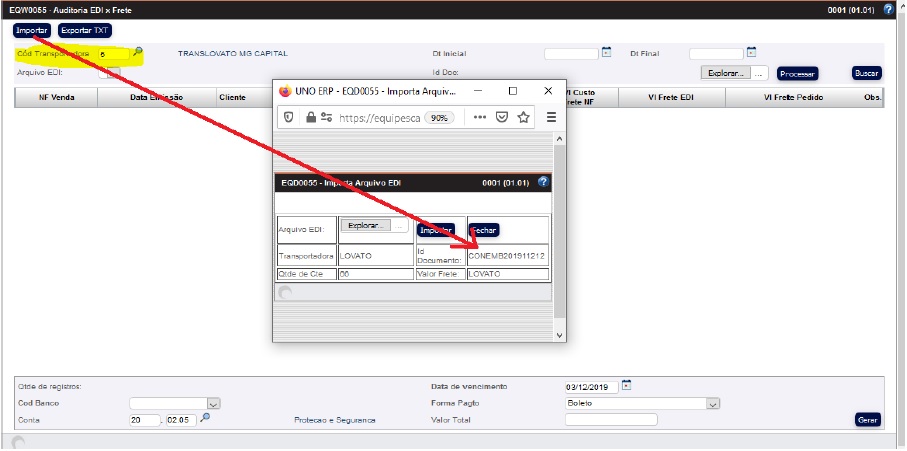The height and width of the screenshot is (451, 907).
Task: Click the Exportar TXT button
Action: [x=85, y=30]
